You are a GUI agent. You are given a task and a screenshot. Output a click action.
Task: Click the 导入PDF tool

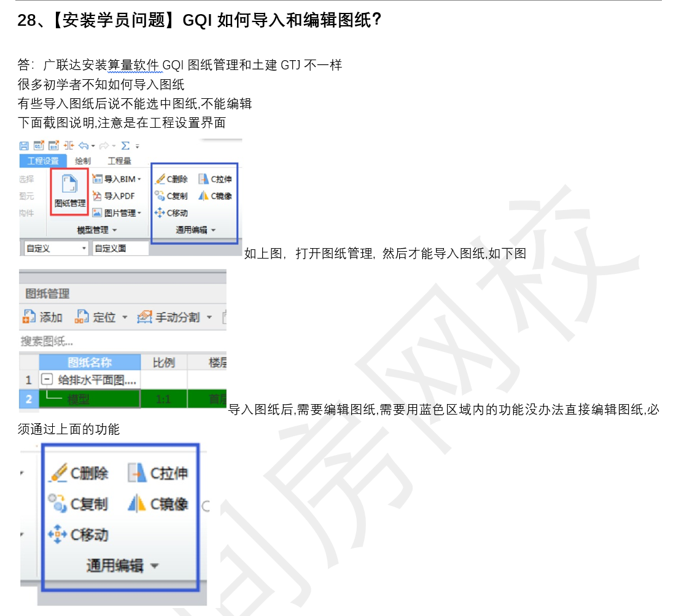(x=114, y=196)
